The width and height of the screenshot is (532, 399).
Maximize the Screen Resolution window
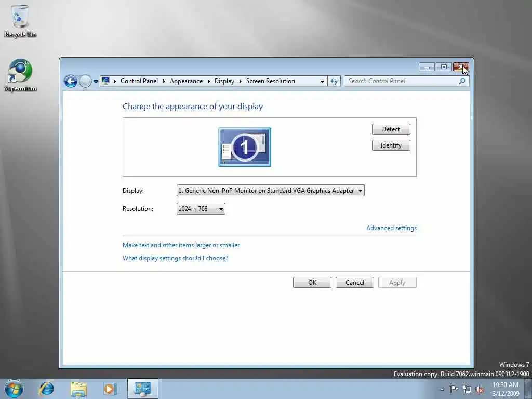pos(444,67)
